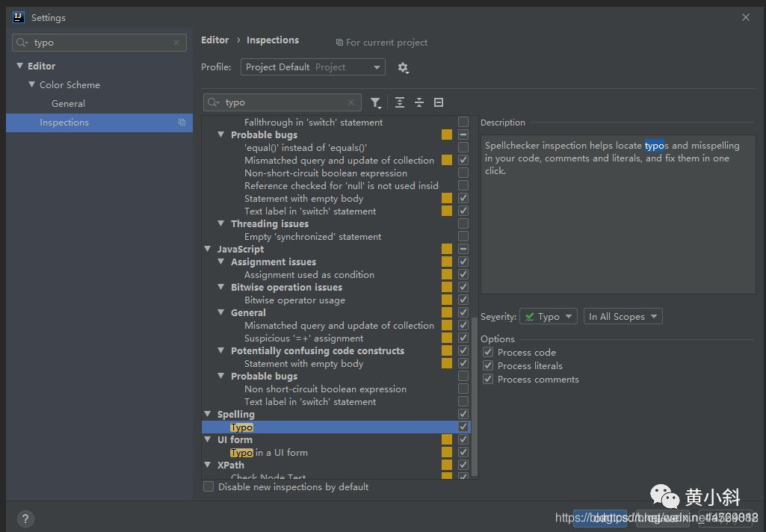Click the help question mark button

click(25, 519)
